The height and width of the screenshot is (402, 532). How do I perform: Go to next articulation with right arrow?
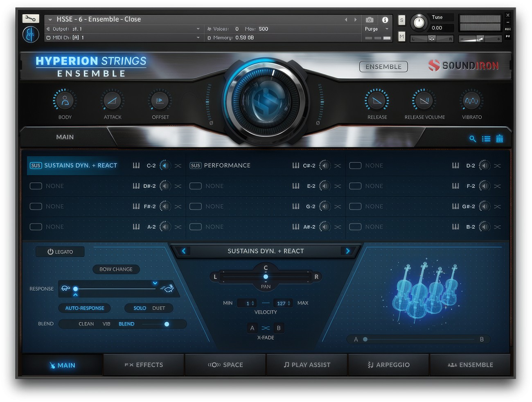pos(348,251)
